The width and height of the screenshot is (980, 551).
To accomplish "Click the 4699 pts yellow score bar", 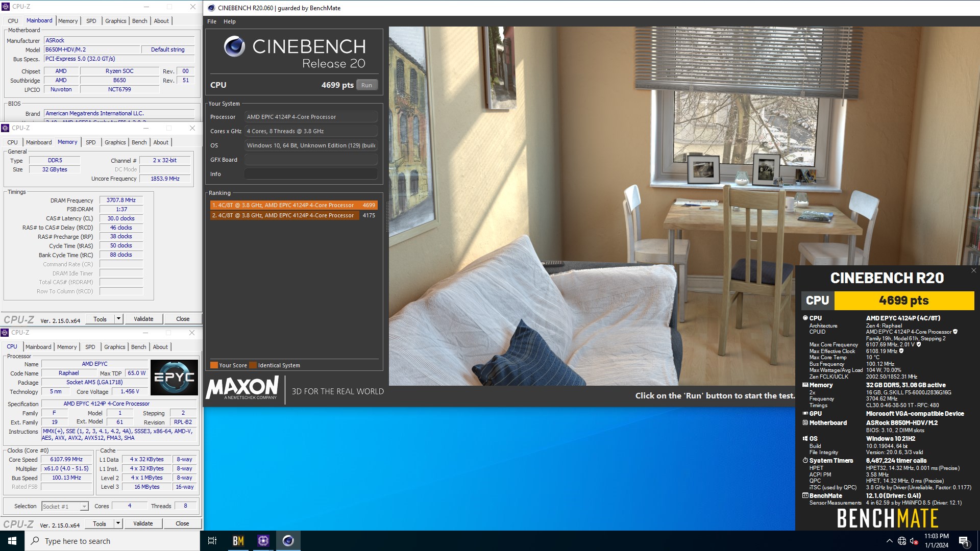I will (904, 300).
